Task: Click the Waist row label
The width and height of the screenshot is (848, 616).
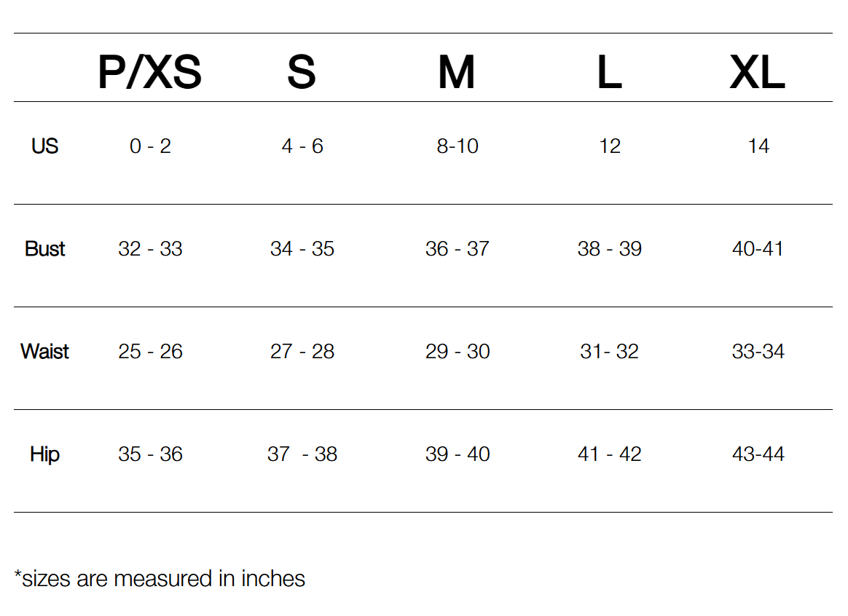Action: [x=44, y=352]
